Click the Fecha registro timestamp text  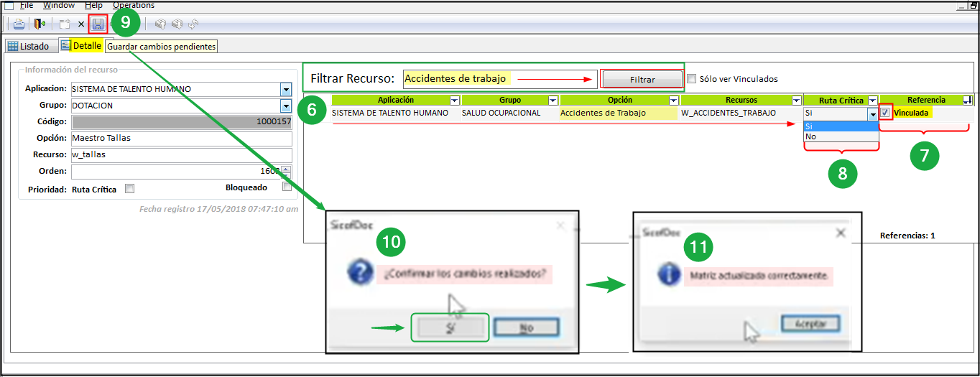pos(219,209)
